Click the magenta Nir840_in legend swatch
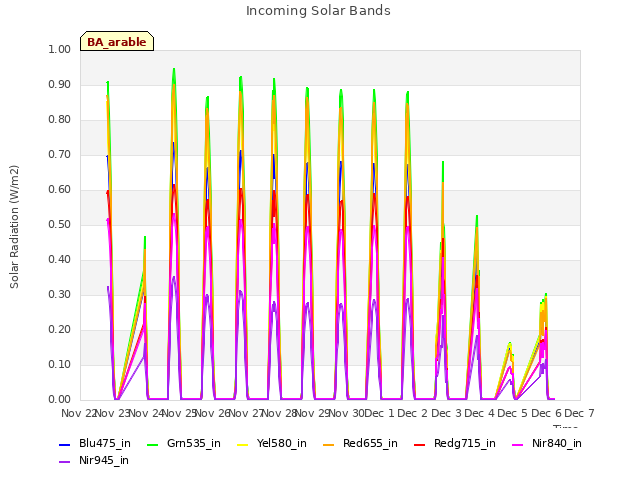 click(x=518, y=444)
